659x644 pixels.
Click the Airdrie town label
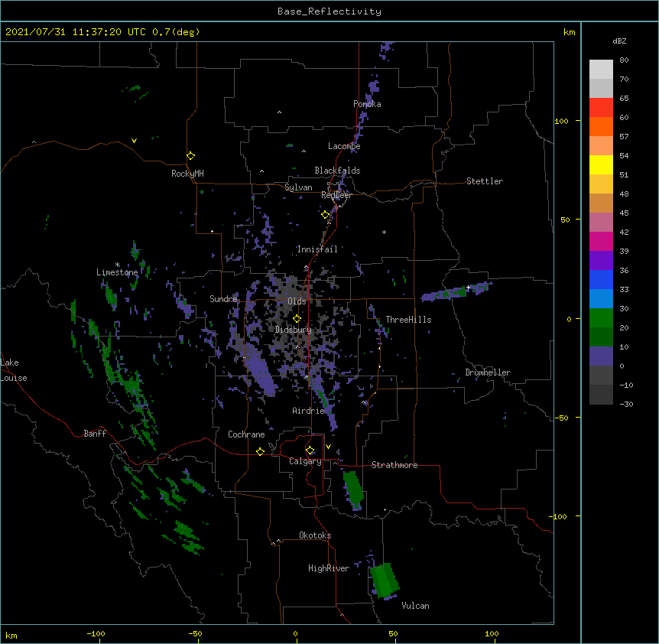(308, 411)
